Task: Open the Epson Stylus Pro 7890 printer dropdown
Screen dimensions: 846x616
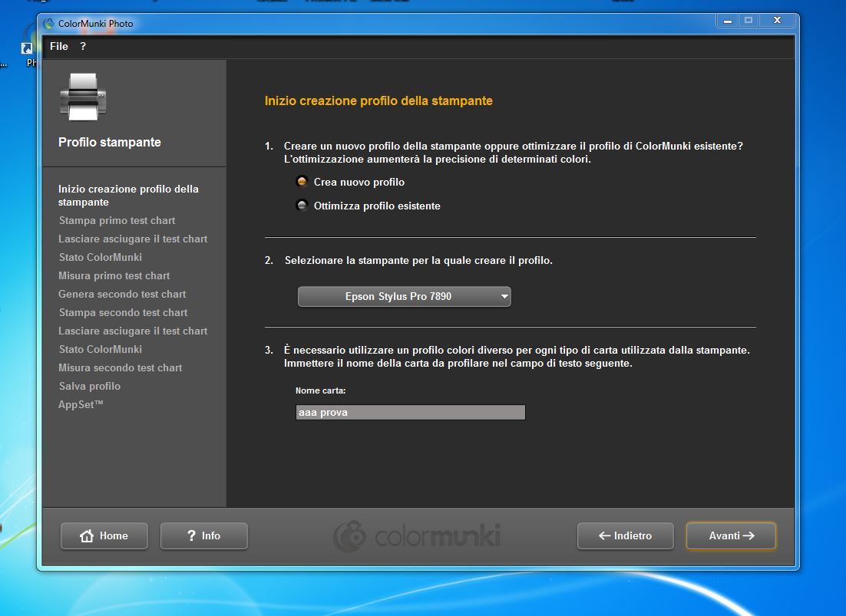Action: point(404,296)
